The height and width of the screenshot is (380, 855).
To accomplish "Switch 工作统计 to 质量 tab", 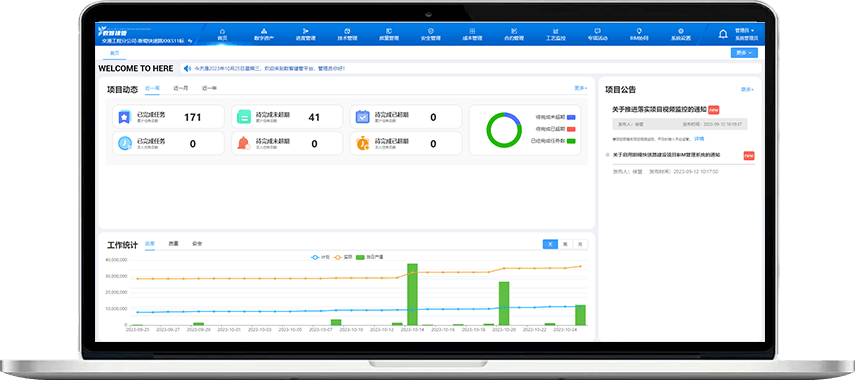I will 173,244.
